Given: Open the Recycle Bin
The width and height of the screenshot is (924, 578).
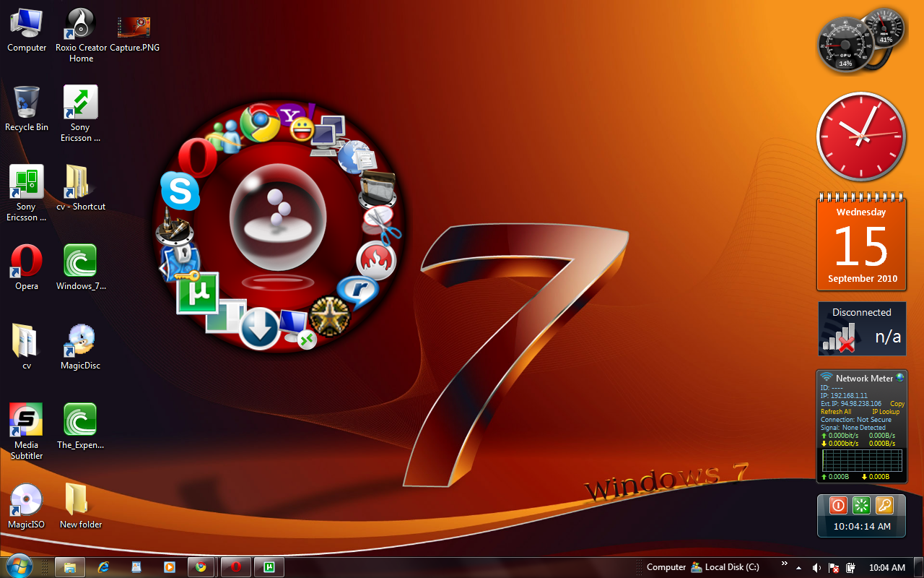Looking at the screenshot, I should pos(27,108).
